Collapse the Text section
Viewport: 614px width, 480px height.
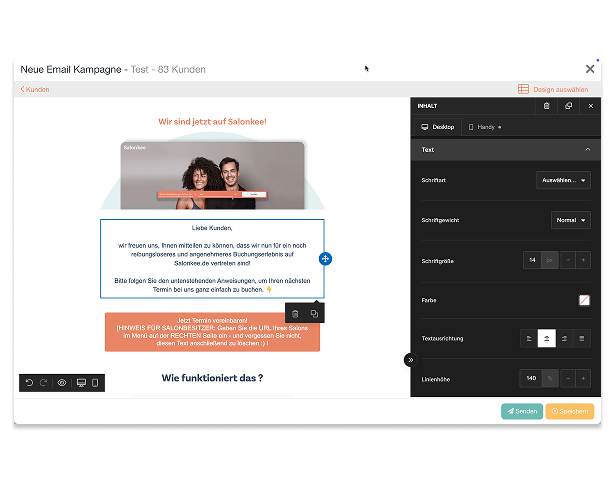pyautogui.click(x=506, y=150)
